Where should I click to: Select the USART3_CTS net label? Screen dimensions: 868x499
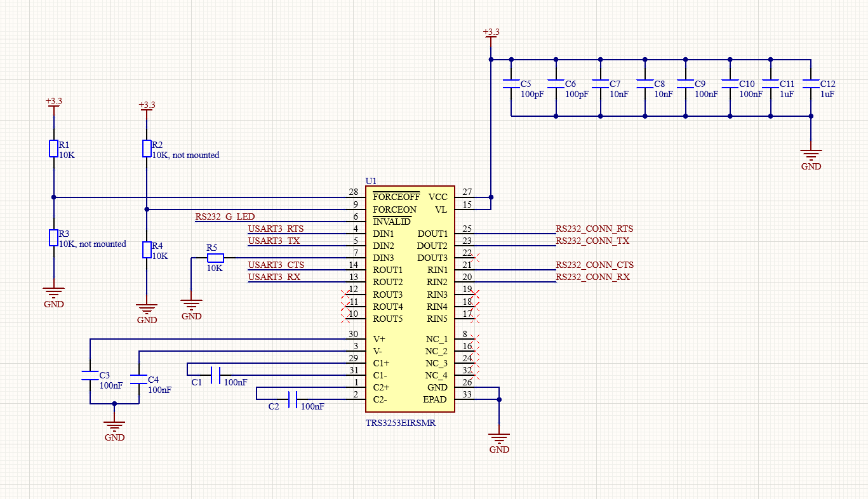coord(276,265)
